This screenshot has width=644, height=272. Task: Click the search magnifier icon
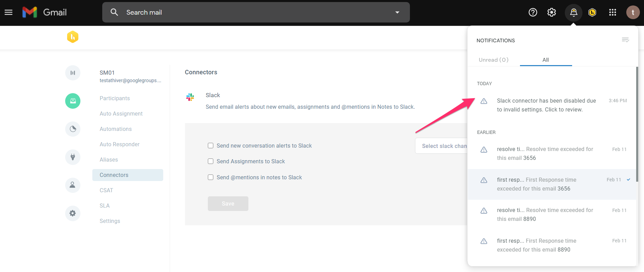point(114,12)
